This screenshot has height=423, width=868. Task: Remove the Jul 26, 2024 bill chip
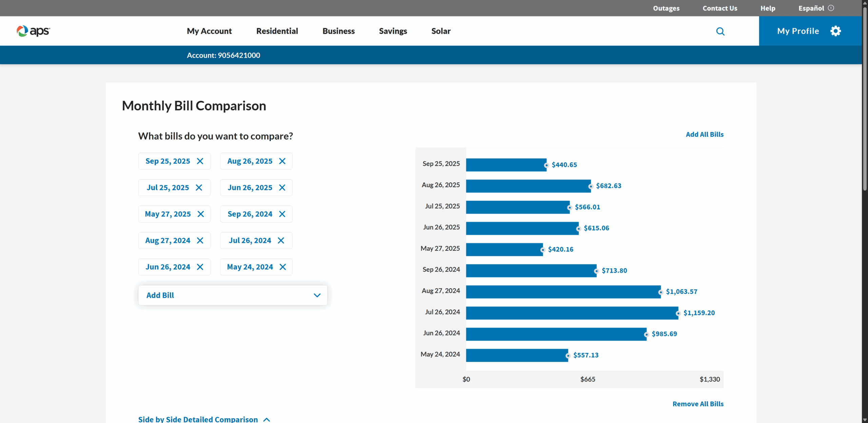(281, 241)
